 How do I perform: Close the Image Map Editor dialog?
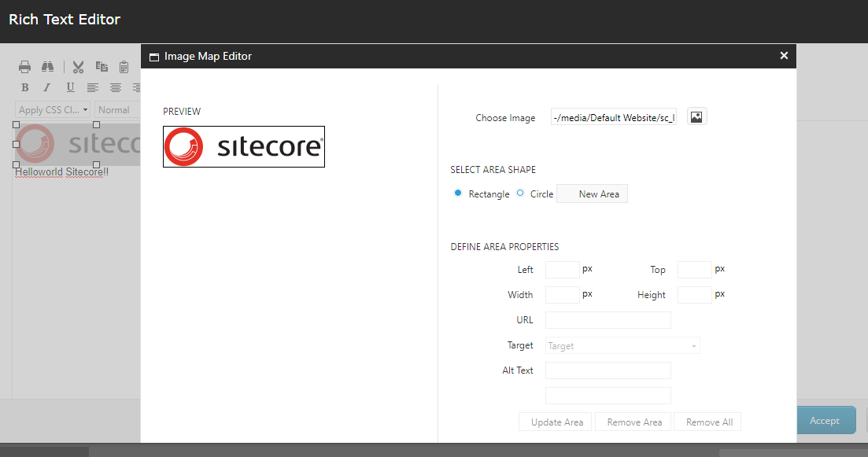[x=784, y=55]
